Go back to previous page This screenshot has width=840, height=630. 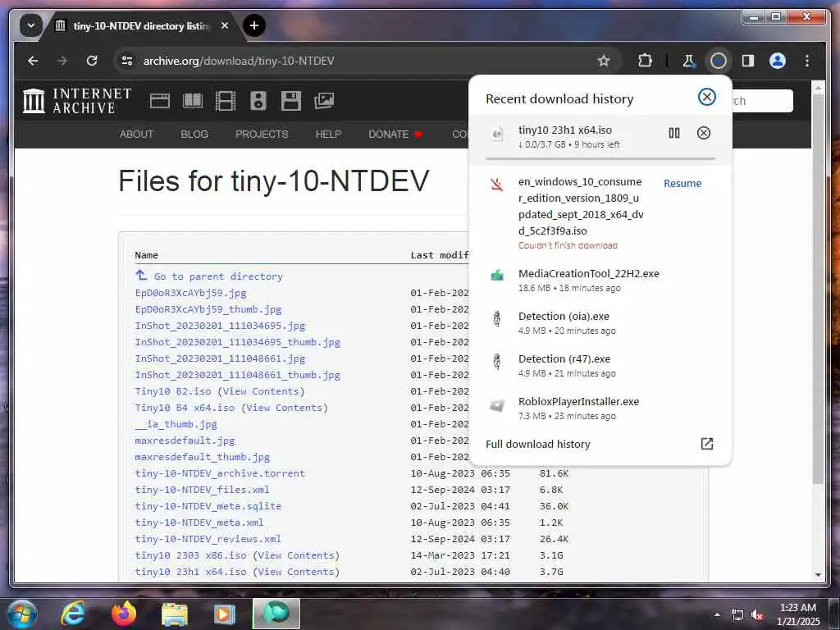33,61
